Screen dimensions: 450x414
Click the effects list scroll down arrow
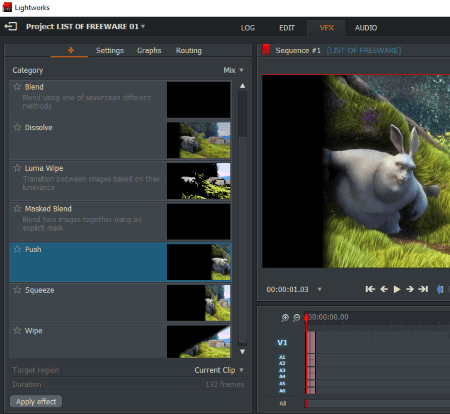(x=243, y=352)
